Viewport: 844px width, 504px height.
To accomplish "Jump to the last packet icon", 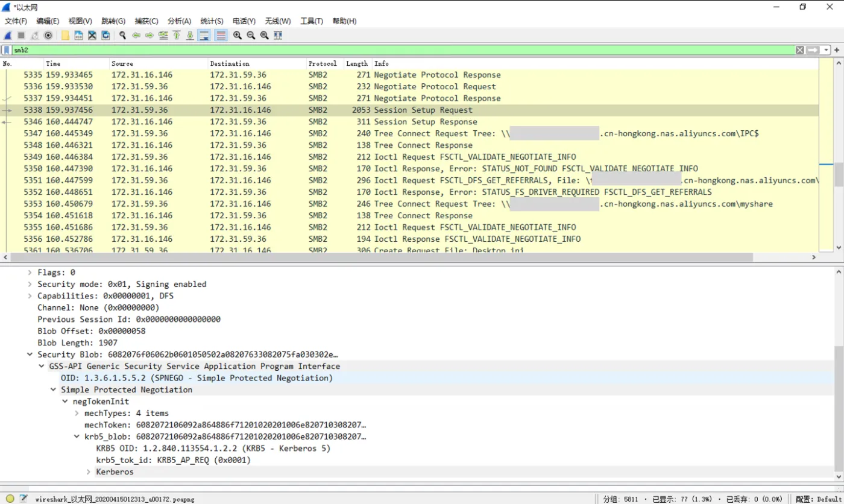I will click(x=190, y=36).
